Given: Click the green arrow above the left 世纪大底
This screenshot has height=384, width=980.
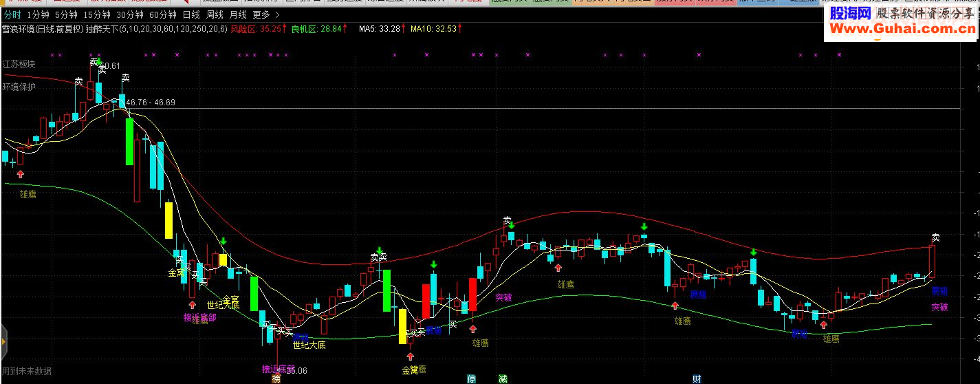Looking at the screenshot, I should 224,241.
